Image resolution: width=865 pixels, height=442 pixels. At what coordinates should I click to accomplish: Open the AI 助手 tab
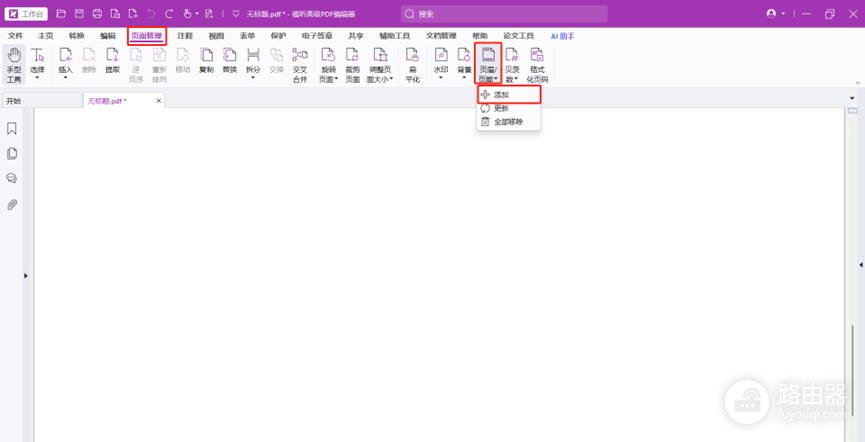click(x=562, y=36)
